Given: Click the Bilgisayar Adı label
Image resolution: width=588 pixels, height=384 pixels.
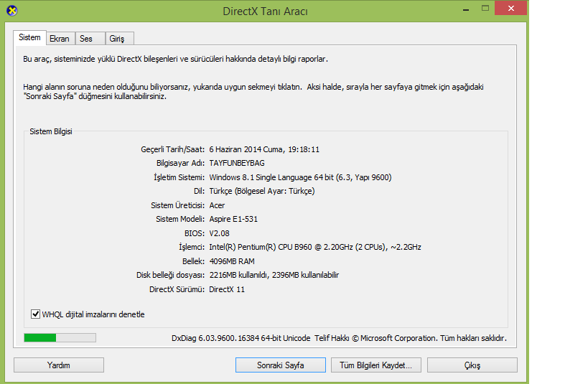Looking at the screenshot, I should pos(181,163).
